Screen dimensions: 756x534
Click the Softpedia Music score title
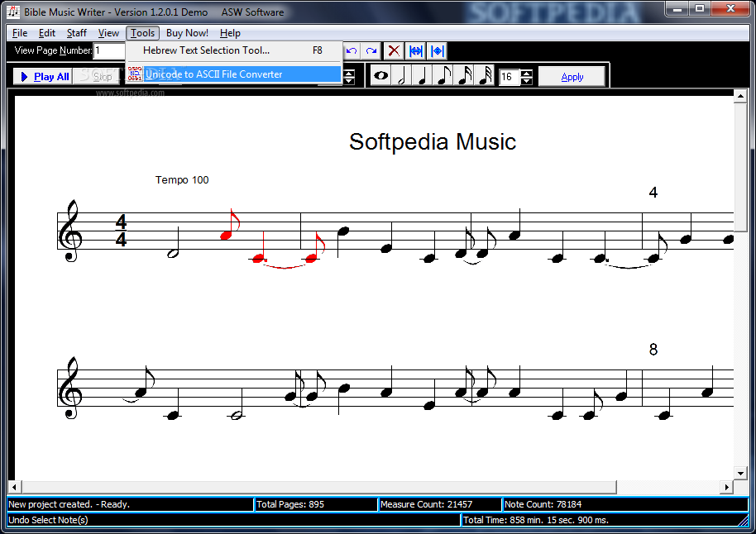pyautogui.click(x=433, y=141)
